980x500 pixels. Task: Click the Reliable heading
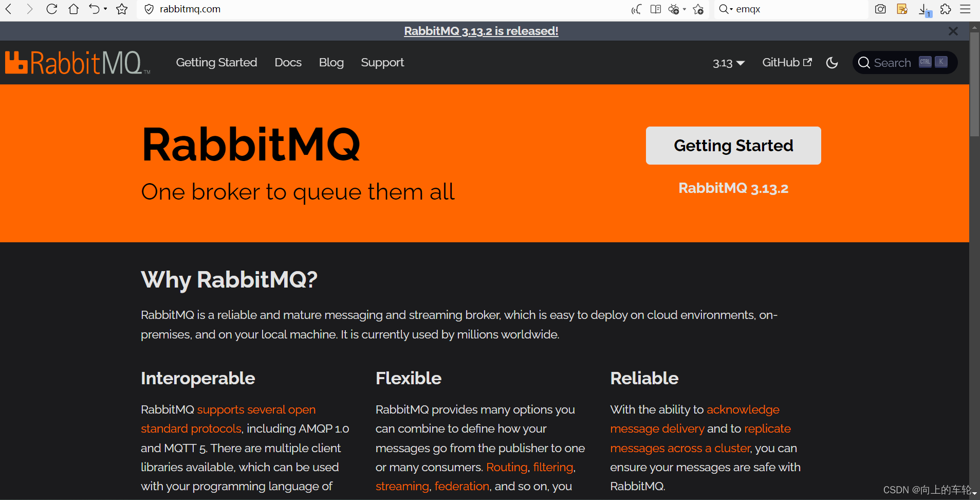click(644, 378)
